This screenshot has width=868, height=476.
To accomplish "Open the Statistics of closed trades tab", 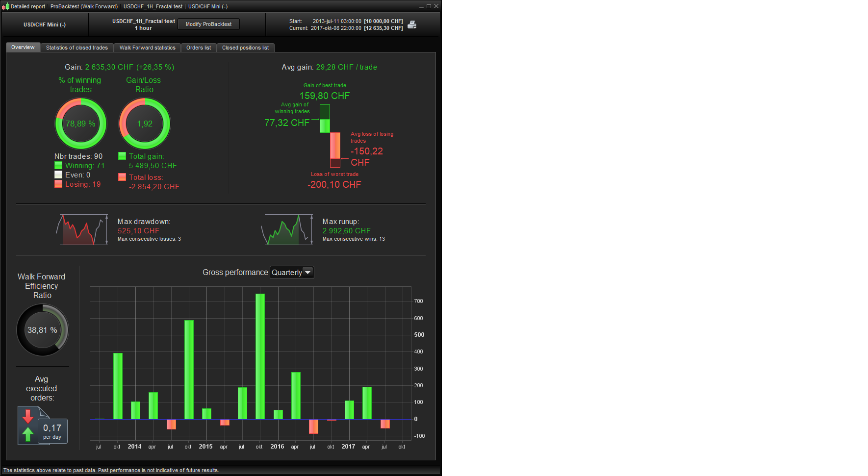I will point(77,48).
